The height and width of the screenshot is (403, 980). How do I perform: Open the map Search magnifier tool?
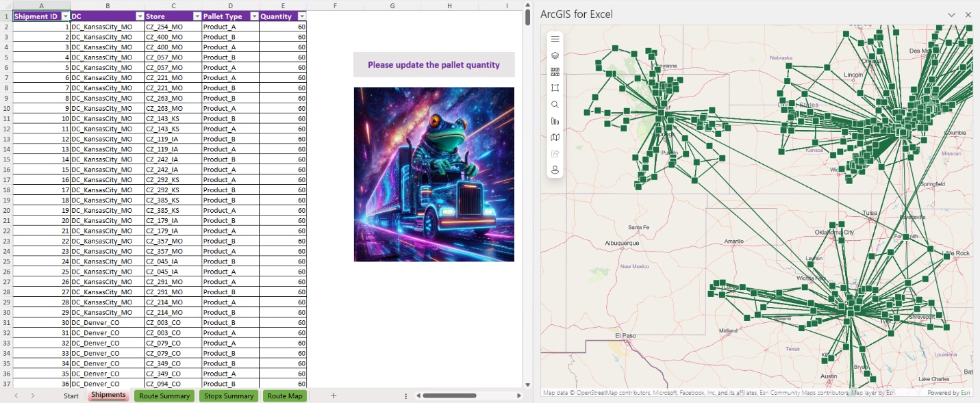[x=555, y=105]
